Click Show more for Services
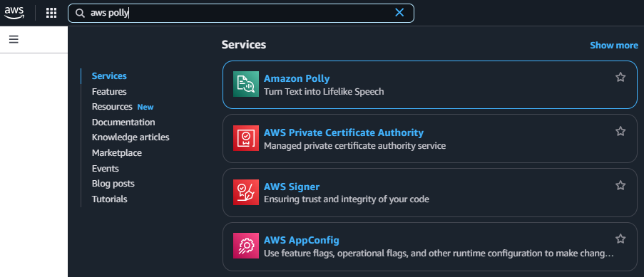Image resolution: width=644 pixels, height=277 pixels. [x=614, y=45]
